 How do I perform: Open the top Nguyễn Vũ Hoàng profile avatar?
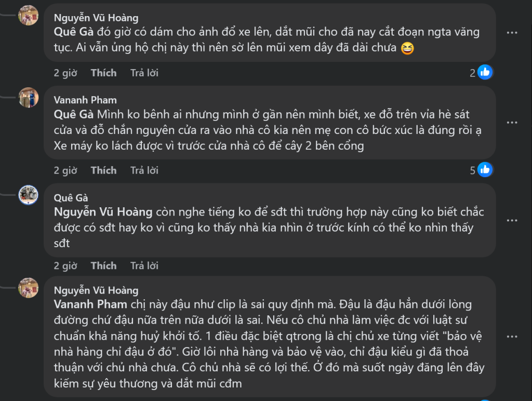pyautogui.click(x=28, y=15)
